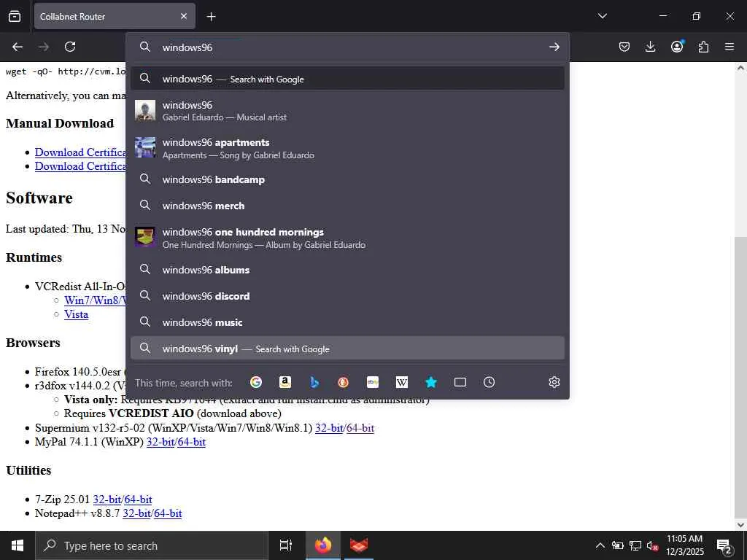Image resolution: width=747 pixels, height=560 pixels.
Task: Search this time with DuckDuckGo icon
Action: click(x=343, y=382)
